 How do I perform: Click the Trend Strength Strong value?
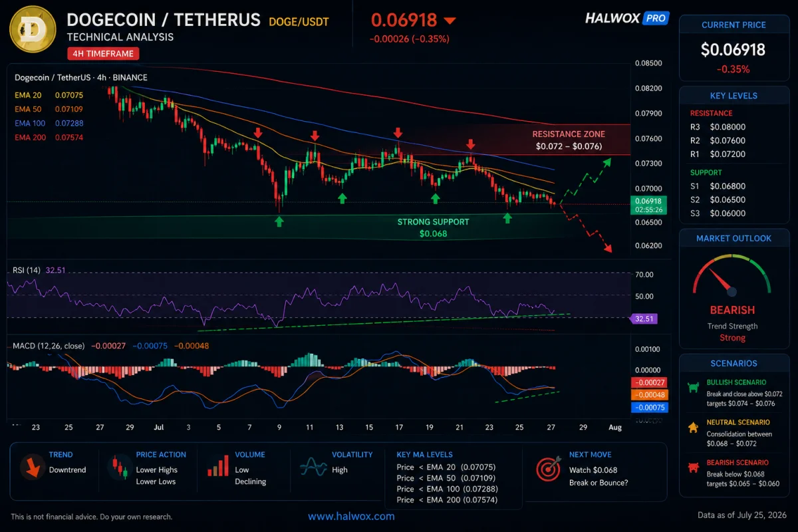(x=732, y=338)
